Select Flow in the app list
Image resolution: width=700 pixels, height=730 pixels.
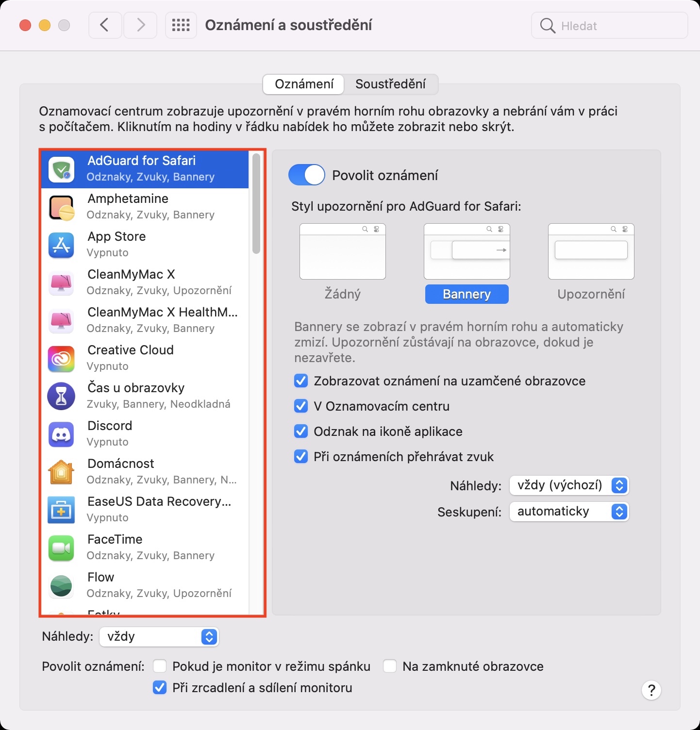click(x=145, y=586)
